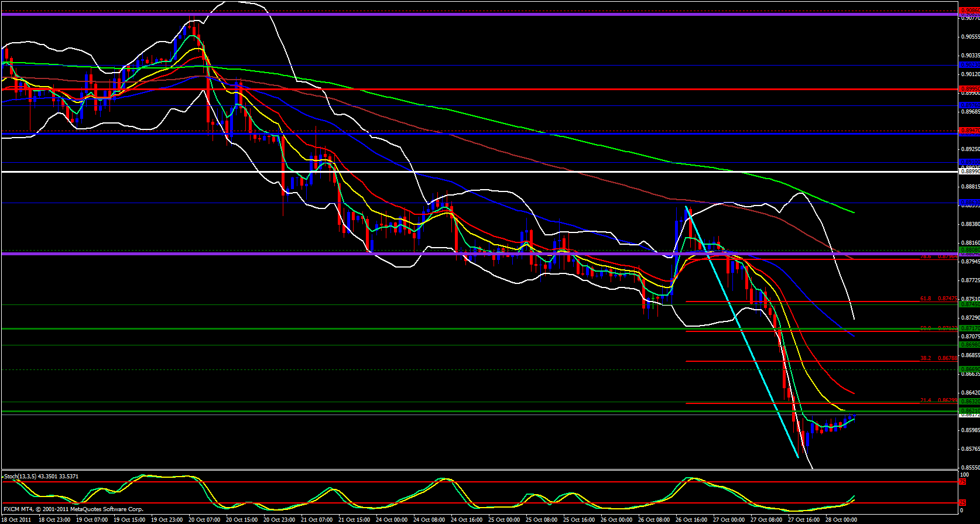Click the red 75 stochastic level tag
The image size is (980, 524).
[962, 482]
